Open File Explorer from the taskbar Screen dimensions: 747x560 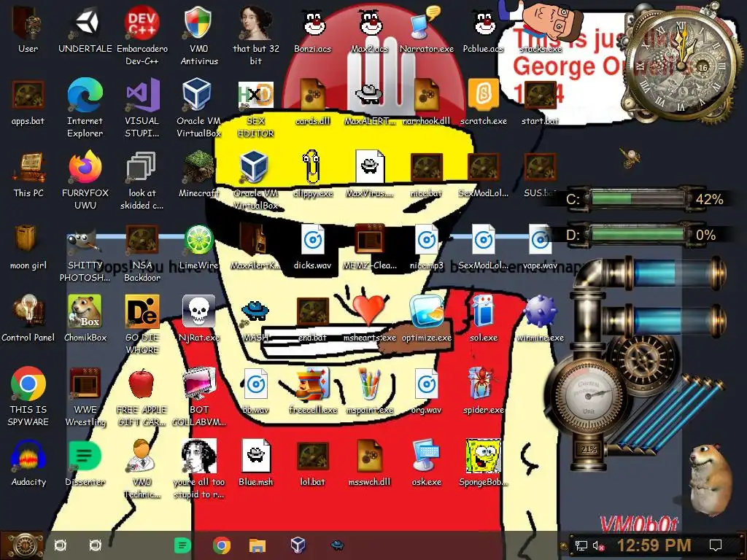pyautogui.click(x=258, y=545)
